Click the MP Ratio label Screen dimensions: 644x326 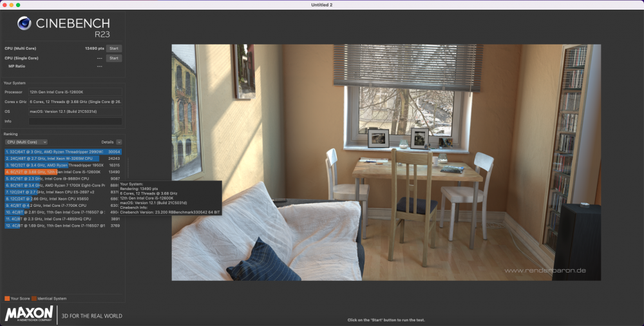(x=17, y=66)
